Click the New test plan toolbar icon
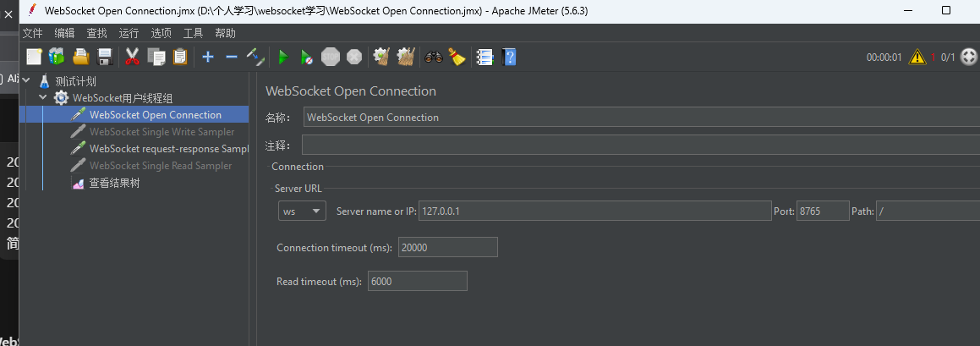Image resolution: width=980 pixels, height=346 pixels. tap(34, 57)
